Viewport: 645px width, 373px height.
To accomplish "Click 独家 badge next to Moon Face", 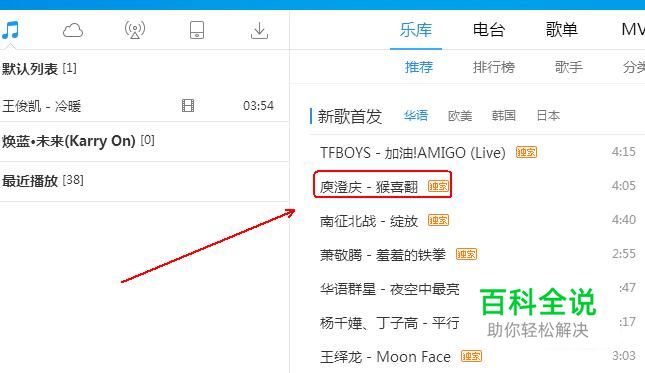I will pyautogui.click(x=471, y=356).
